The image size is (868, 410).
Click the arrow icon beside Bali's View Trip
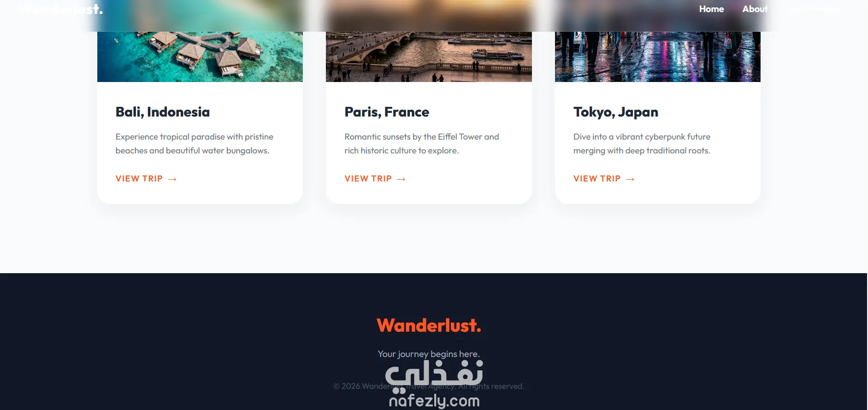tap(172, 179)
